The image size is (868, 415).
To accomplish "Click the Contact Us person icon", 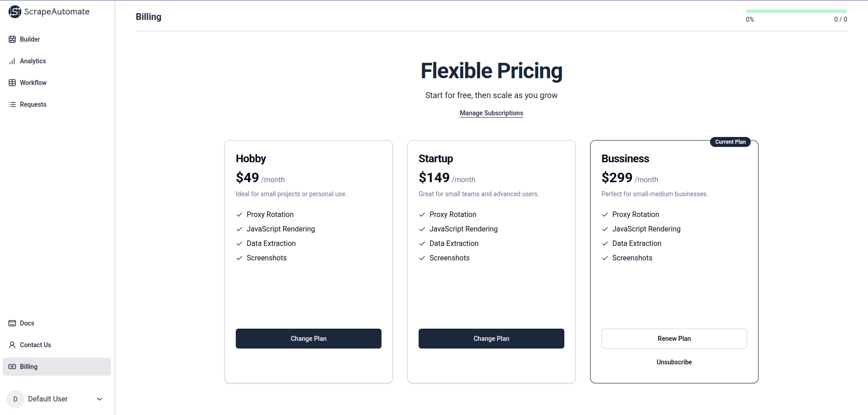I will pos(12,345).
